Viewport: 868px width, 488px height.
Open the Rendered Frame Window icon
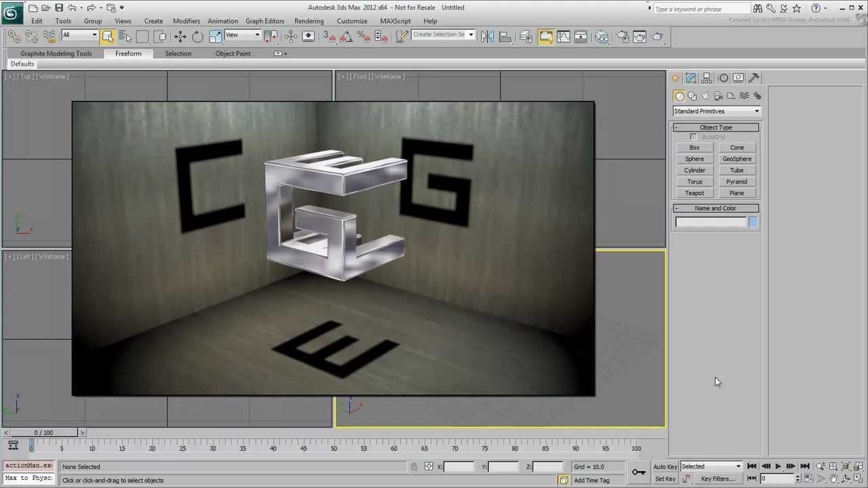click(639, 37)
